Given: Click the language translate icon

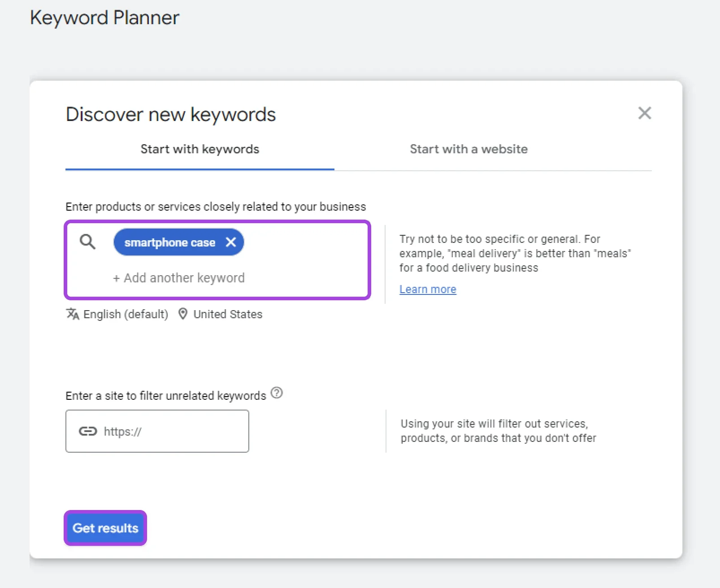Looking at the screenshot, I should [x=73, y=314].
